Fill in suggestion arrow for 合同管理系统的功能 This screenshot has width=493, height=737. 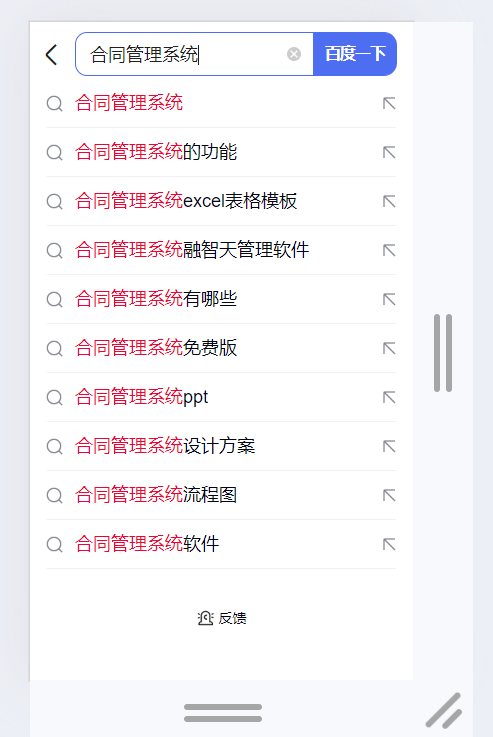point(389,152)
